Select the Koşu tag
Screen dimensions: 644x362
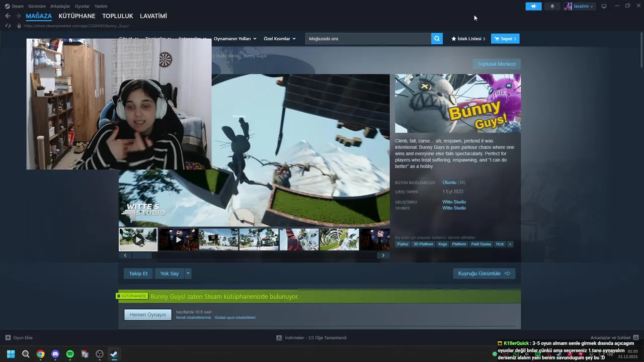(443, 244)
